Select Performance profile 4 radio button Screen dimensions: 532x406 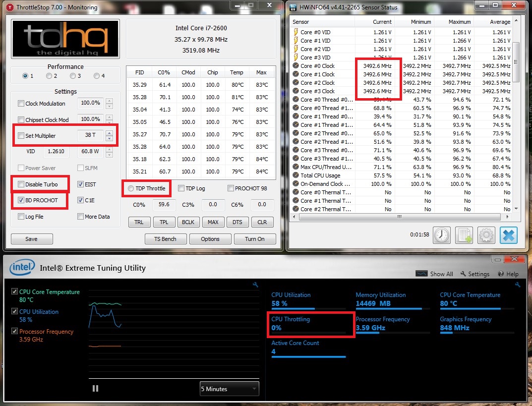97,76
